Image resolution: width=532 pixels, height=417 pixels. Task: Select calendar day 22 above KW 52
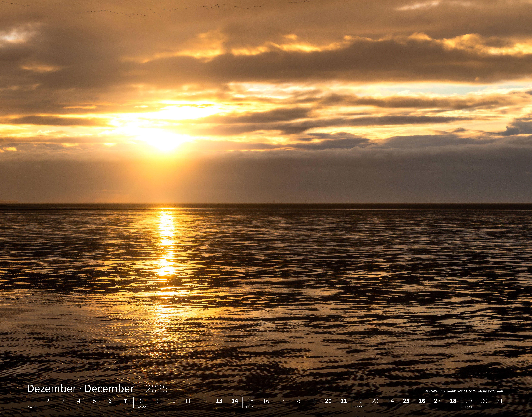point(359,401)
